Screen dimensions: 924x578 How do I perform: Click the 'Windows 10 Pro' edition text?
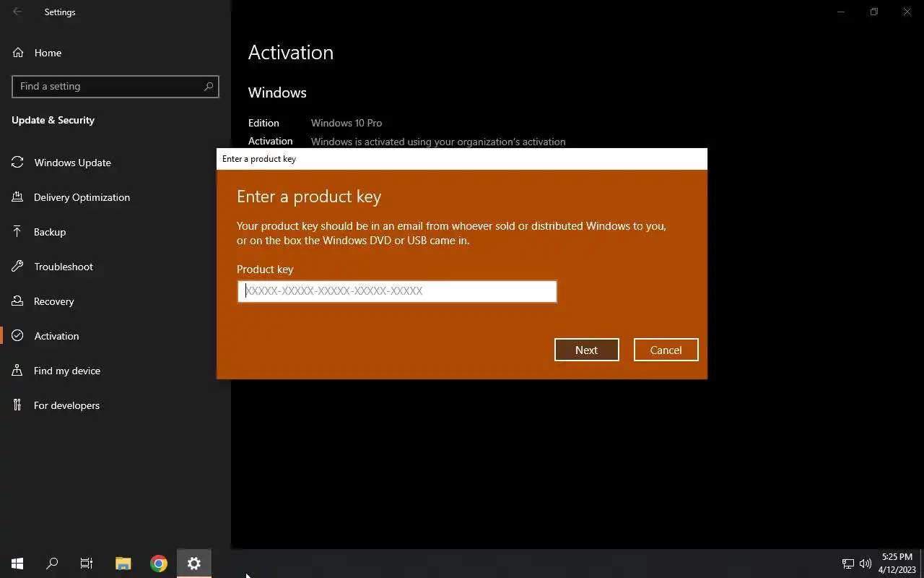point(346,123)
